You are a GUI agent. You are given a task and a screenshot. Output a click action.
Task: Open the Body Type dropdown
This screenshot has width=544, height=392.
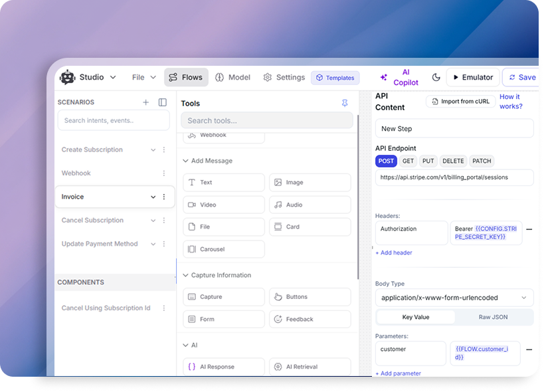coord(454,297)
